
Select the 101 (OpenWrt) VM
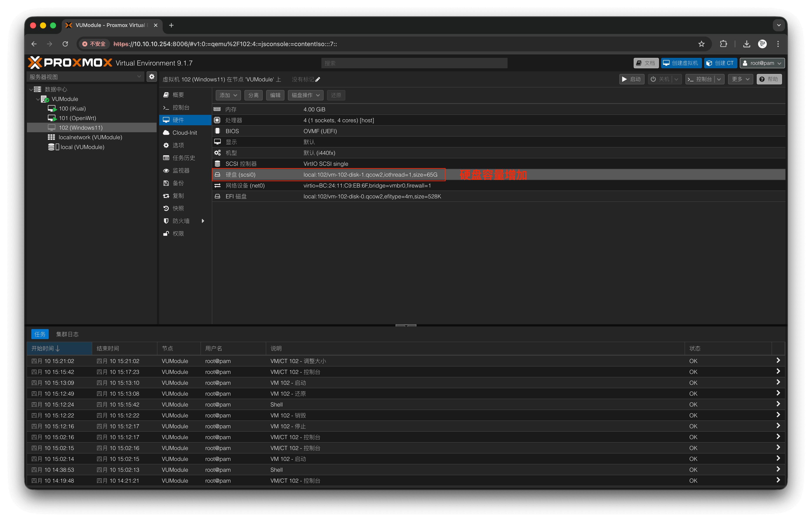point(77,118)
